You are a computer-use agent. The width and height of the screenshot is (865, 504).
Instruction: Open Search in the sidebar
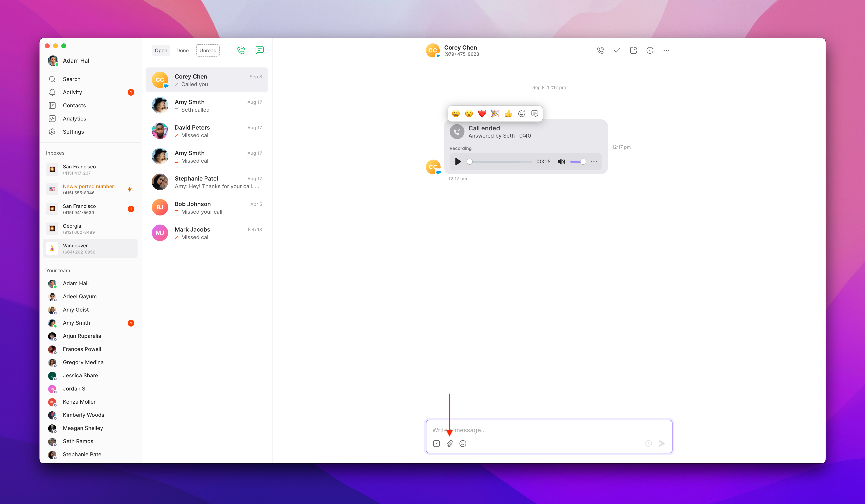90,79
